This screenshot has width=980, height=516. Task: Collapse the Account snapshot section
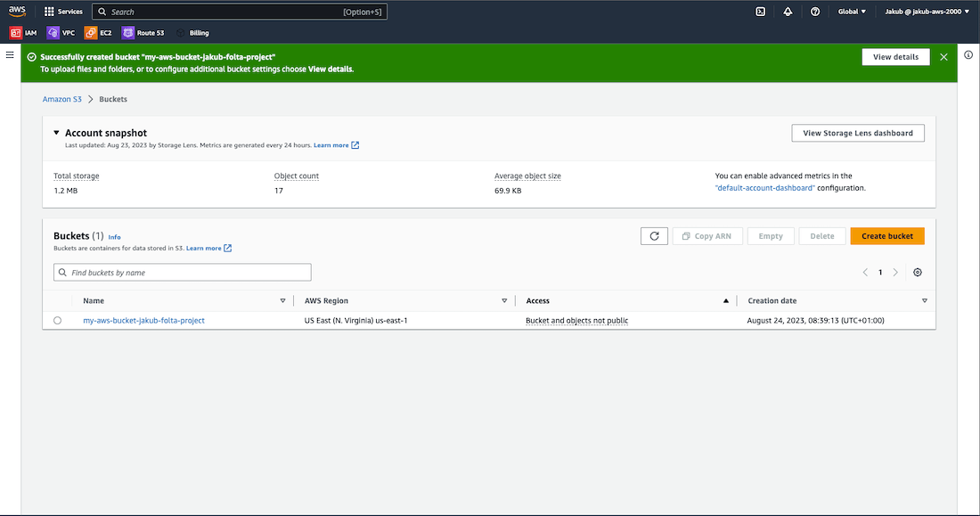tap(56, 133)
